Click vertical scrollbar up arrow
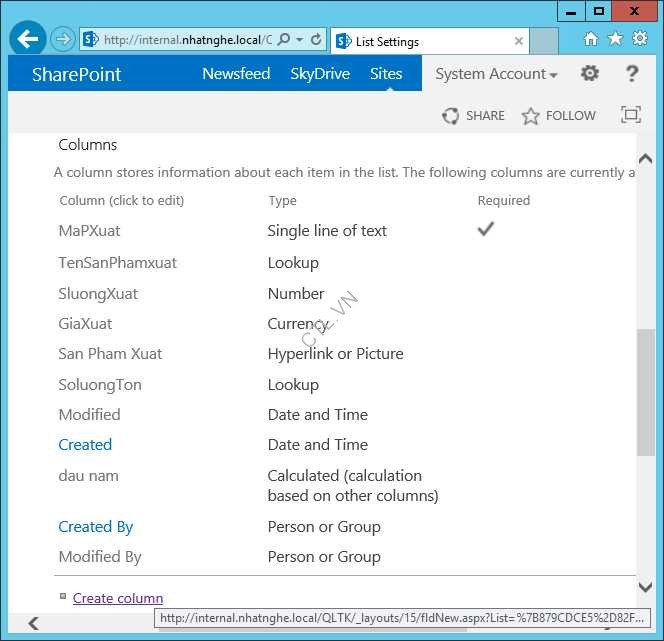 (645, 159)
